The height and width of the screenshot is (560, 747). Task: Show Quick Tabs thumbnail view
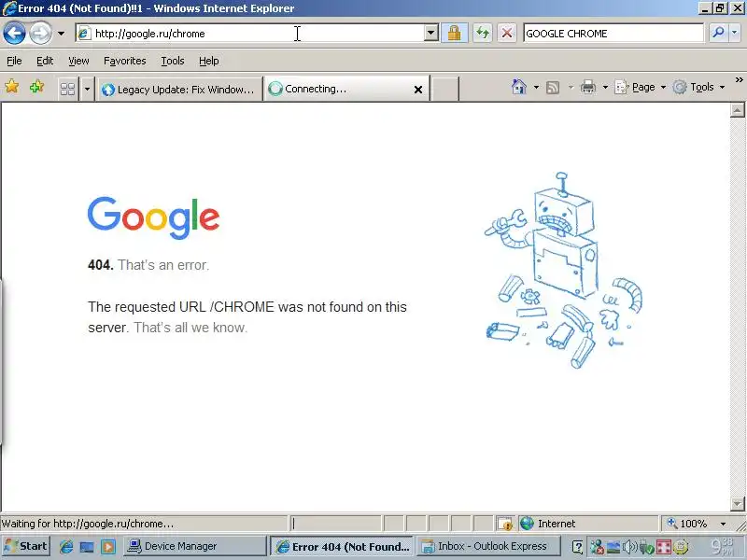point(67,89)
